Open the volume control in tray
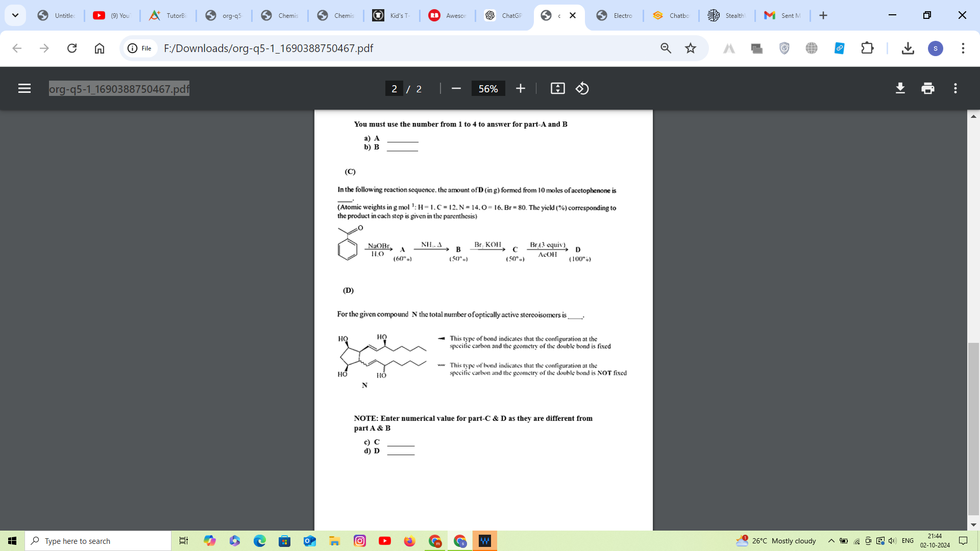Viewport: 980px width, 551px height. point(892,541)
